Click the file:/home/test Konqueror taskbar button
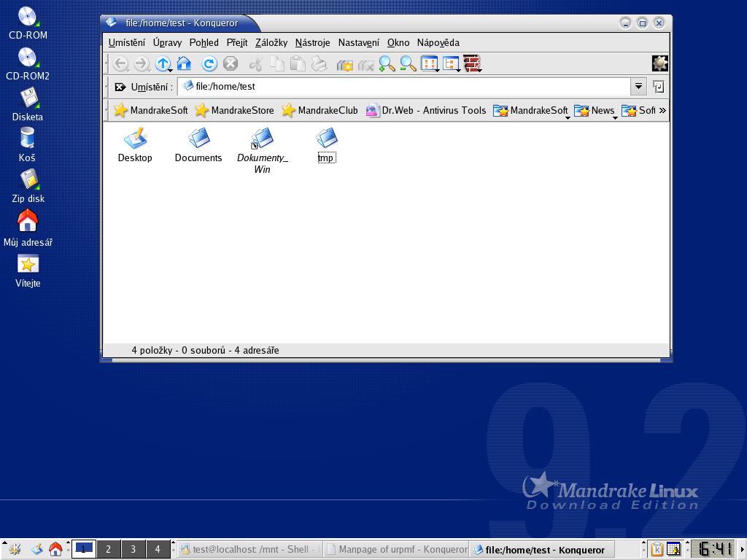This screenshot has width=747, height=560. point(541,549)
